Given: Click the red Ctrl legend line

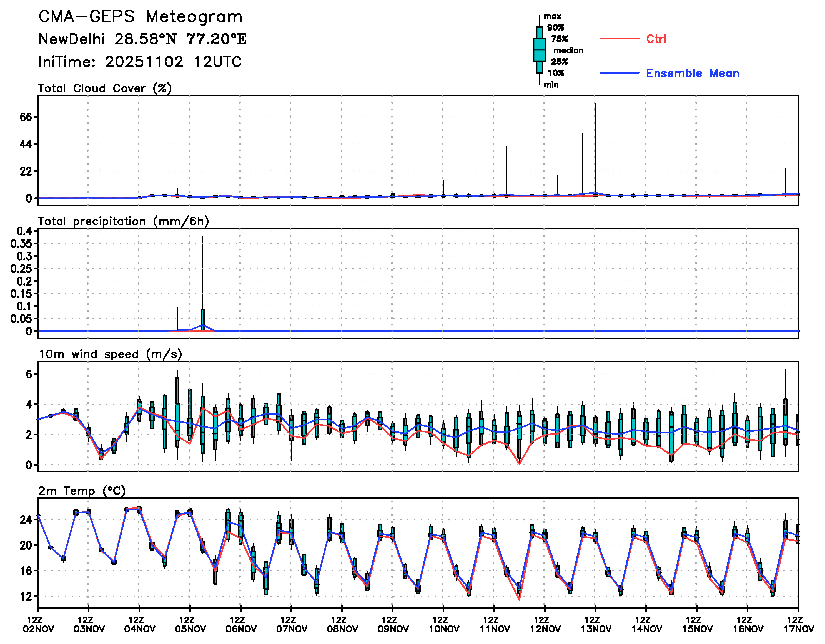Looking at the screenshot, I should click(x=619, y=39).
